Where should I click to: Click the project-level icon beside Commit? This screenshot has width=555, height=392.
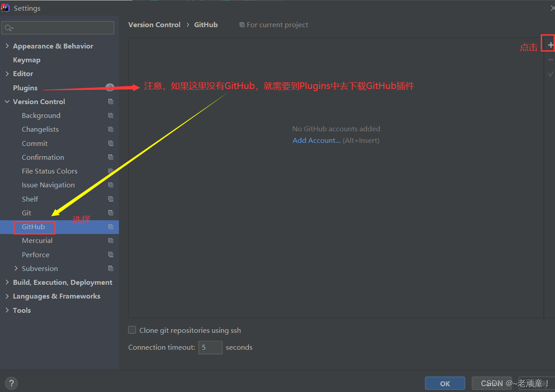[110, 143]
